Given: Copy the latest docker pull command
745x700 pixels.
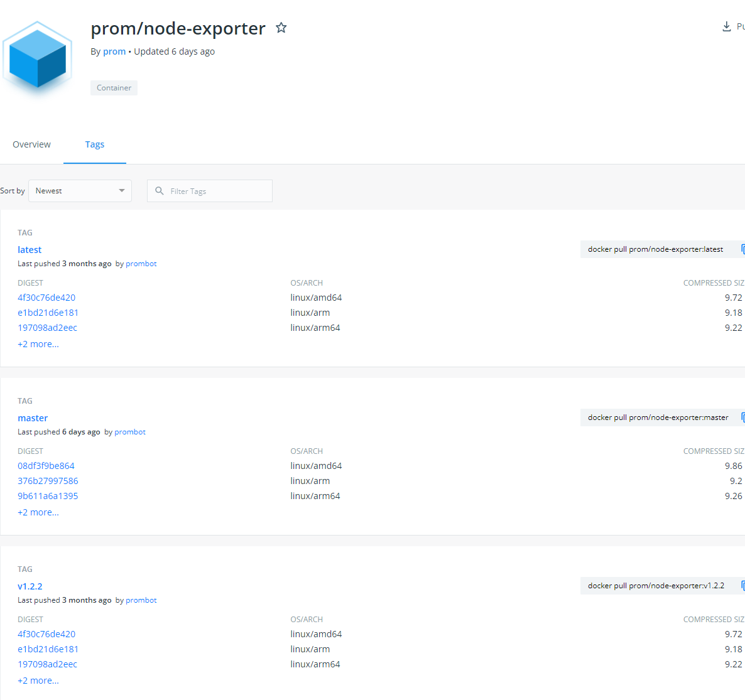Looking at the screenshot, I should click(742, 249).
